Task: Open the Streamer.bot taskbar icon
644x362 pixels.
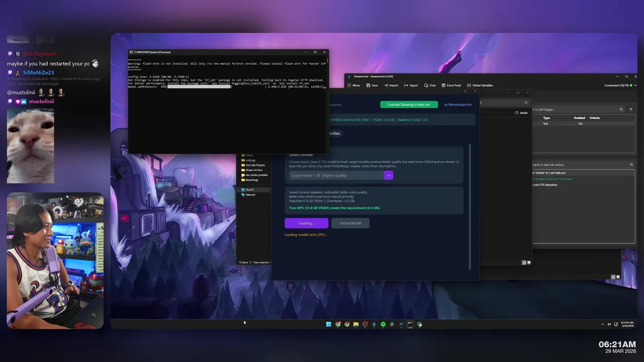Action: (374, 324)
